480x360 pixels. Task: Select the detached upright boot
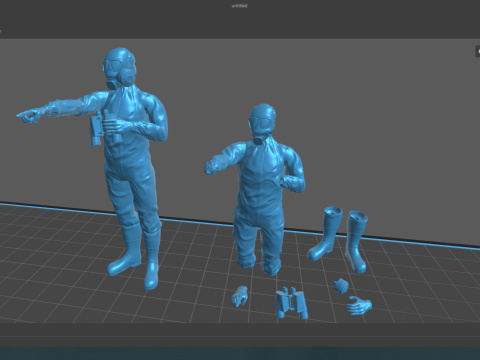tap(356, 241)
